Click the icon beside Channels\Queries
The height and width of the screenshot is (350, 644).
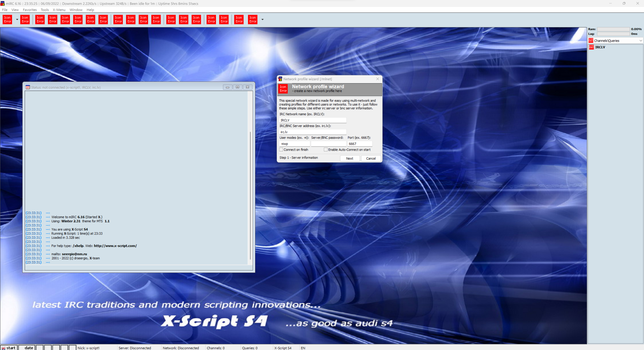pyautogui.click(x=591, y=40)
